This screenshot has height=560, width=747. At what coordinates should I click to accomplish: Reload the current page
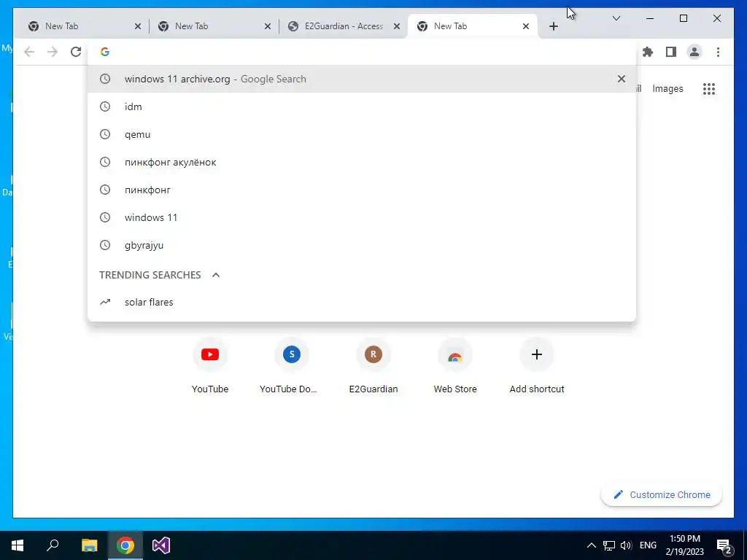(x=76, y=52)
